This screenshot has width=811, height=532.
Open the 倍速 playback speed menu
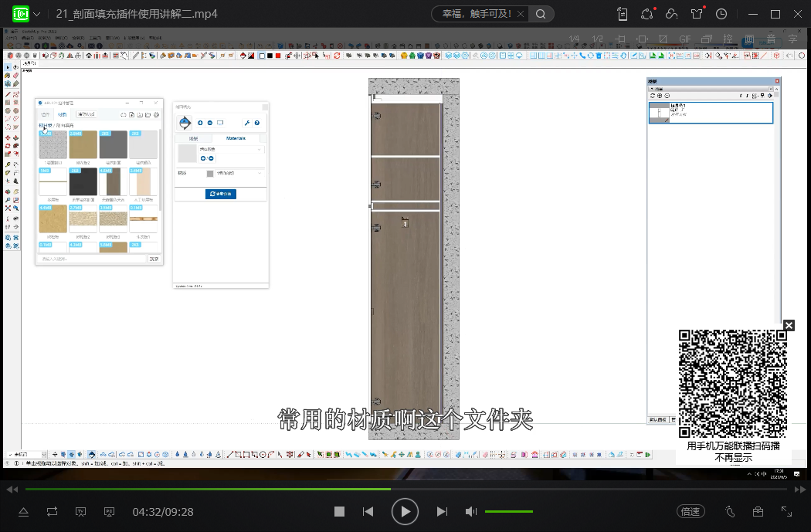(690, 511)
